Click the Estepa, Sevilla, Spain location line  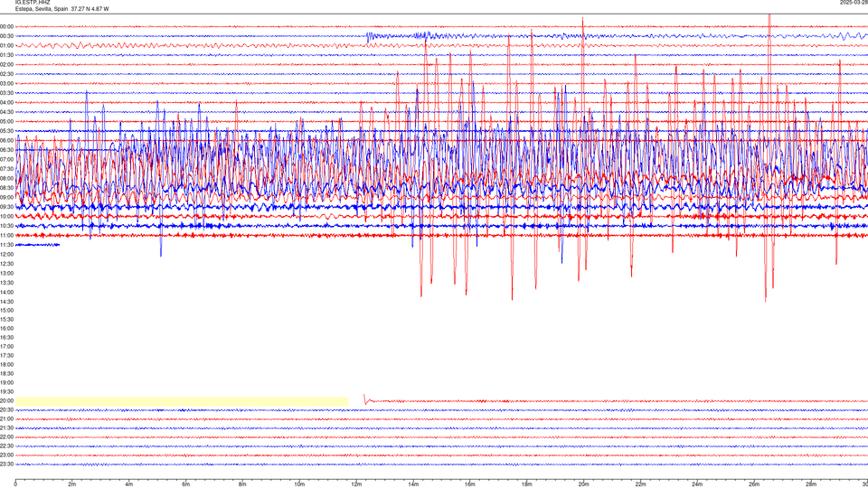[62, 9]
